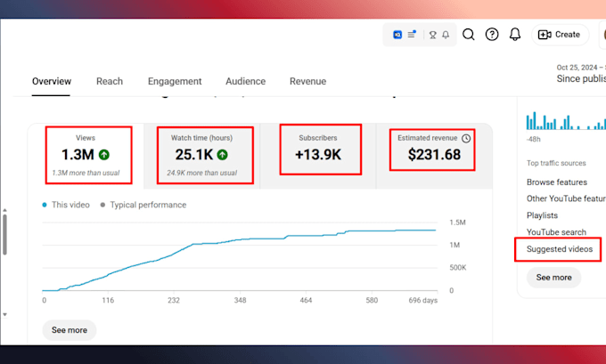This screenshot has width=606, height=364.
Task: Click the '+13.9K' subscribers value
Action: point(318,155)
